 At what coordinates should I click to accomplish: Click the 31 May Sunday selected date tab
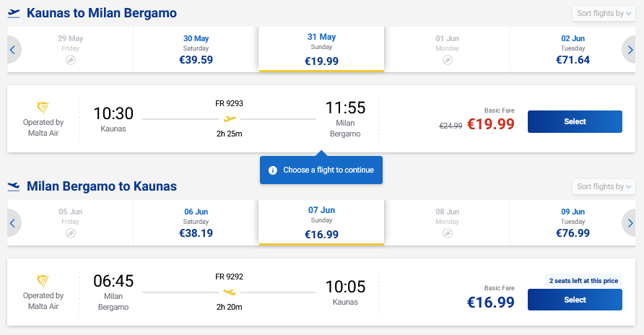321,49
